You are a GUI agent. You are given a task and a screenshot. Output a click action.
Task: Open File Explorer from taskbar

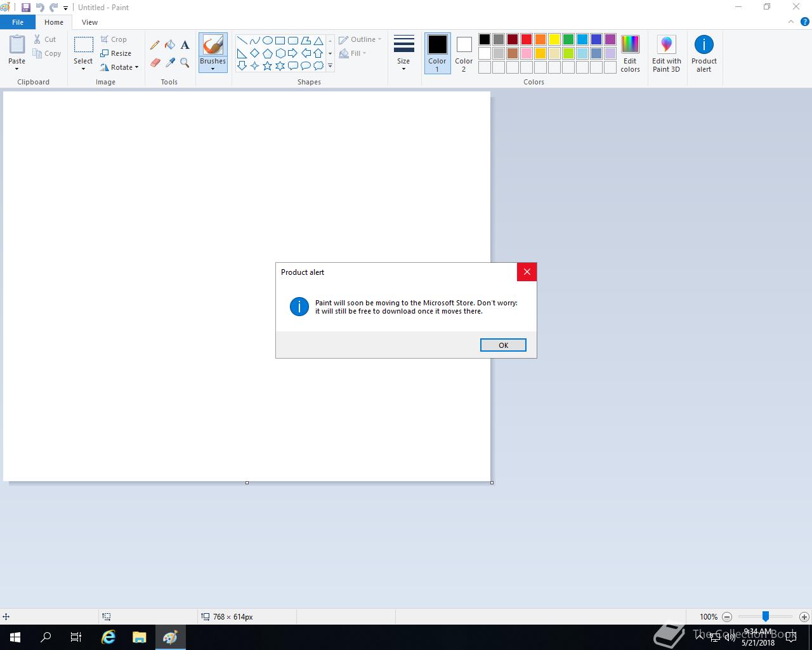pos(139,637)
